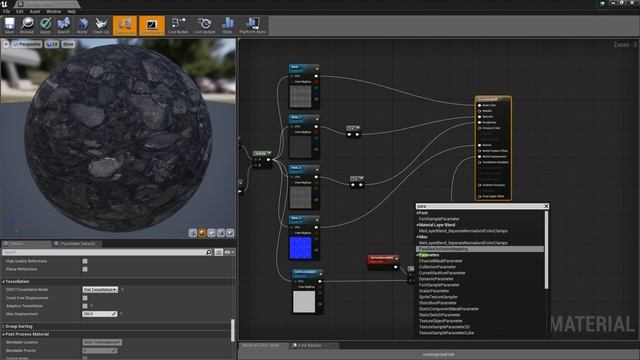640x360 pixels.
Task: Open the Search tool in the toolbar
Action: coord(64,25)
